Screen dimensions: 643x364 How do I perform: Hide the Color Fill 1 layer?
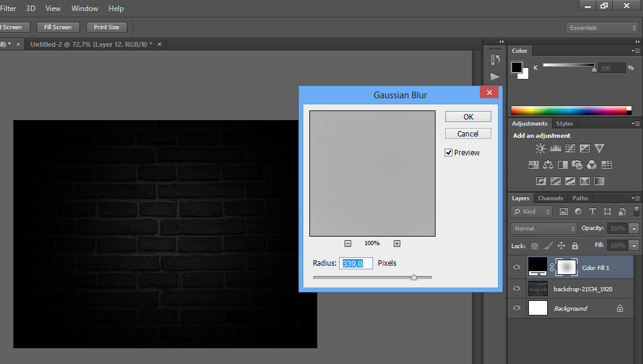tap(517, 267)
